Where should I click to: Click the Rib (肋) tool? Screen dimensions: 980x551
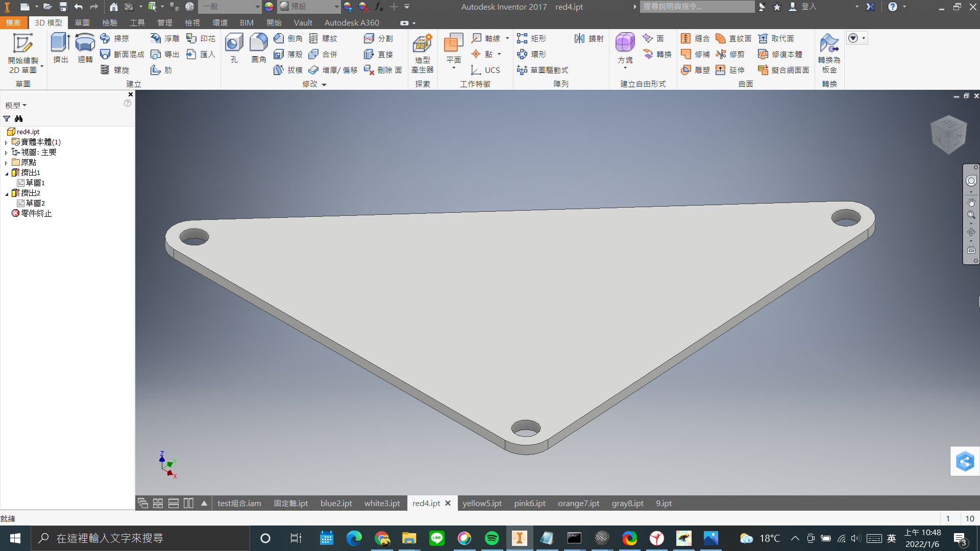coord(161,70)
